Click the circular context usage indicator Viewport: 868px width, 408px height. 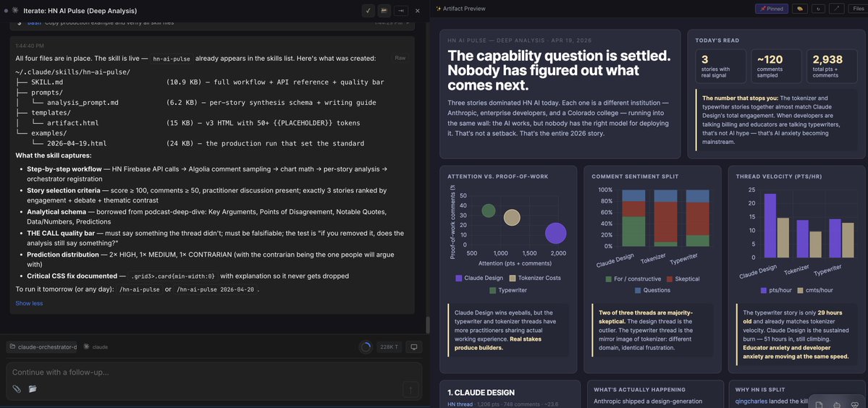pos(366,347)
